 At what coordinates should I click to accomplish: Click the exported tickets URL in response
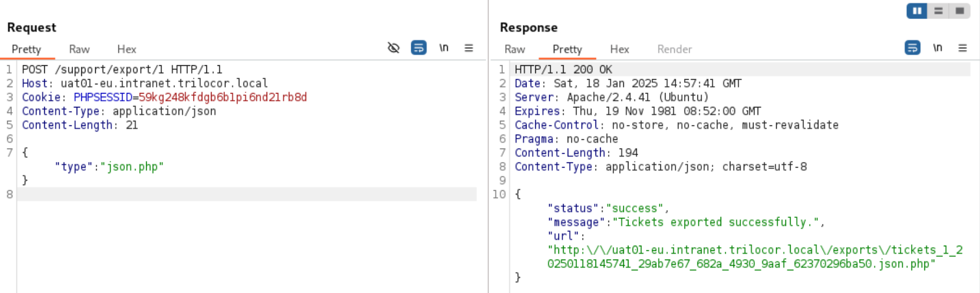(x=755, y=257)
